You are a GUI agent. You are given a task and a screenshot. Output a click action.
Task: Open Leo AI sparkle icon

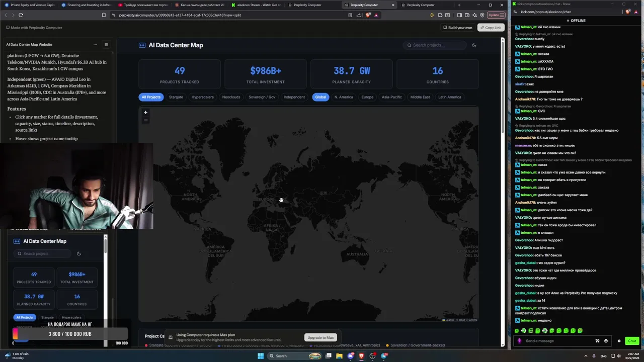click(474, 15)
